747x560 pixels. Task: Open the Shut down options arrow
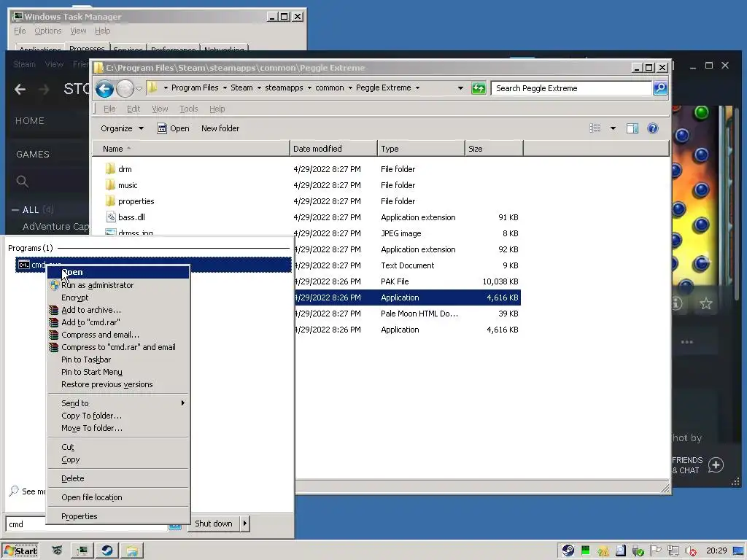click(245, 524)
